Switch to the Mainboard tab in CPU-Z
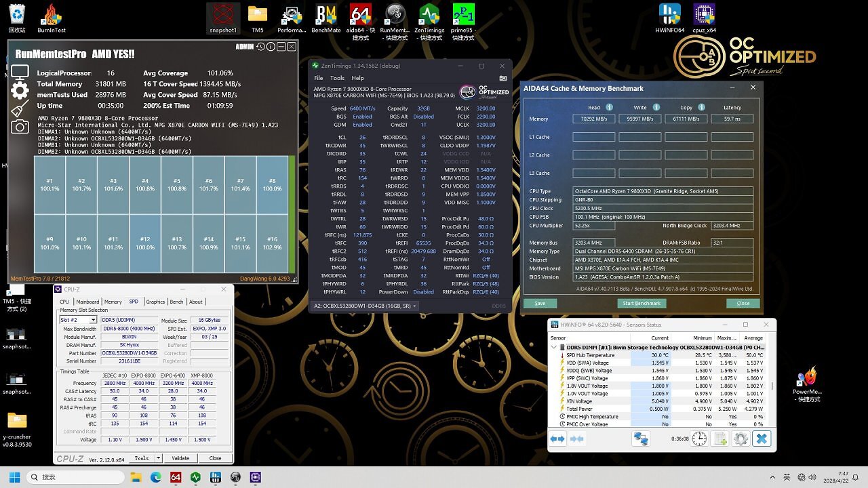Viewport: 868px width, 488px height. click(87, 302)
